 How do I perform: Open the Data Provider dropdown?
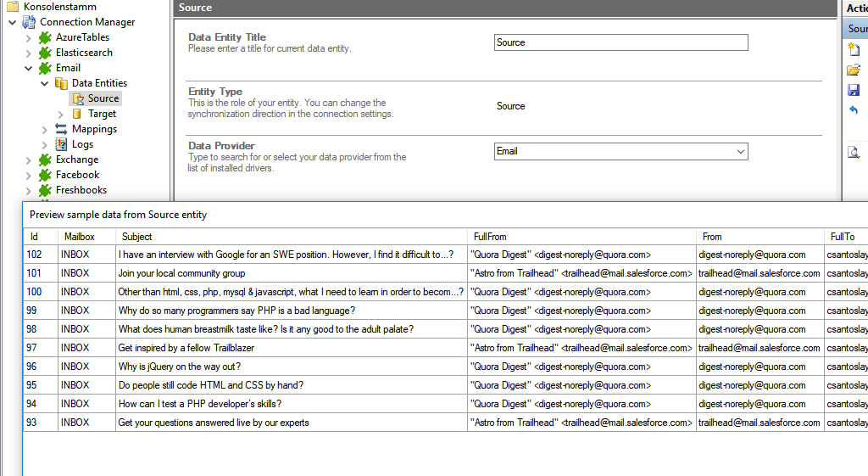741,152
